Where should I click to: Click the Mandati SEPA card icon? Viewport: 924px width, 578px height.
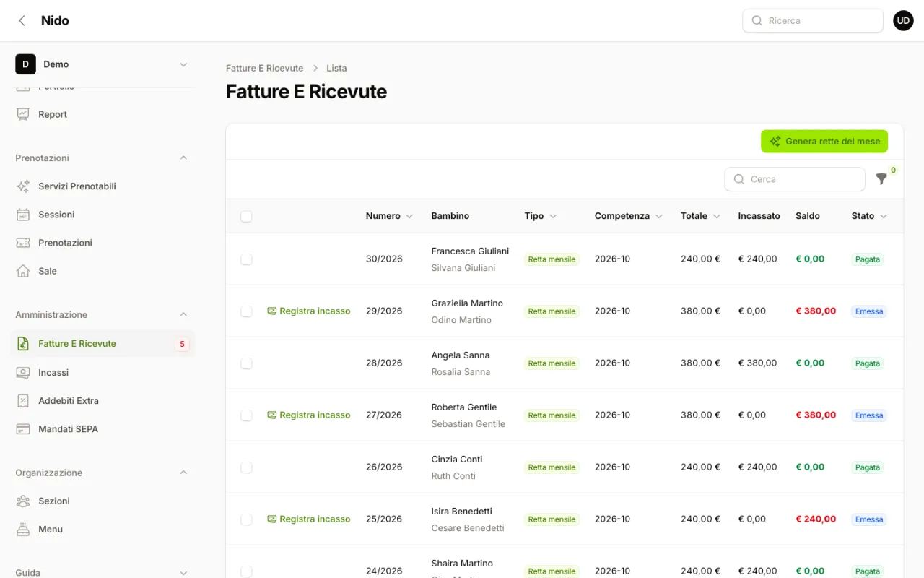(23, 428)
